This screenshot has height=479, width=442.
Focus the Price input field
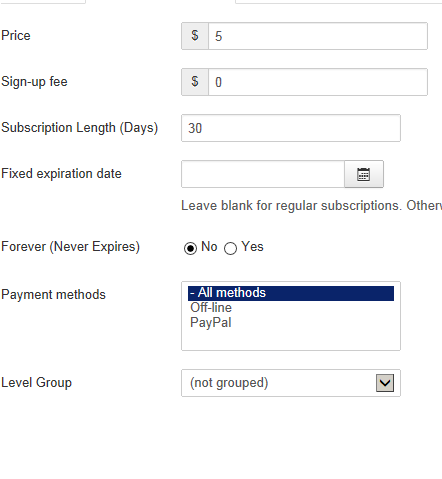point(318,36)
